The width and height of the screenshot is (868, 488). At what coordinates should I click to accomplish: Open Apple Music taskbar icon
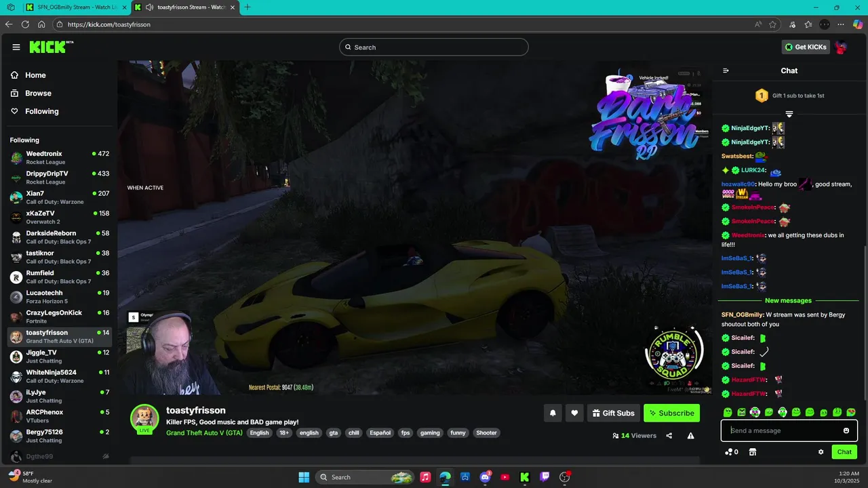point(425,477)
